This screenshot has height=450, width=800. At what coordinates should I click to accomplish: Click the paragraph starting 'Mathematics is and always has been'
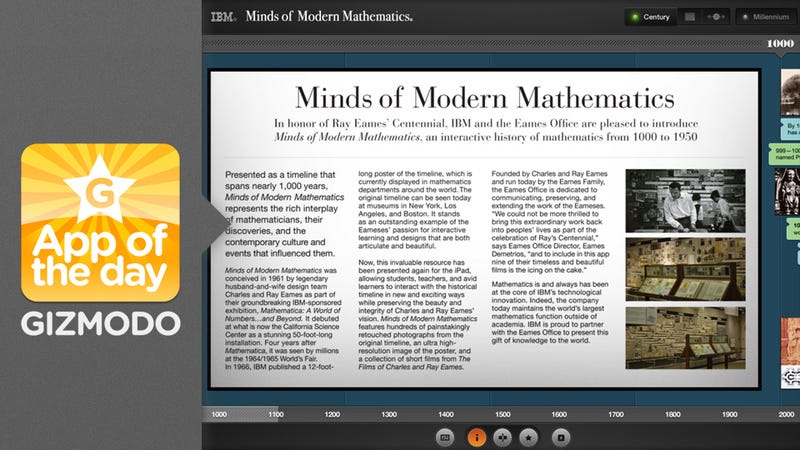coord(551,312)
